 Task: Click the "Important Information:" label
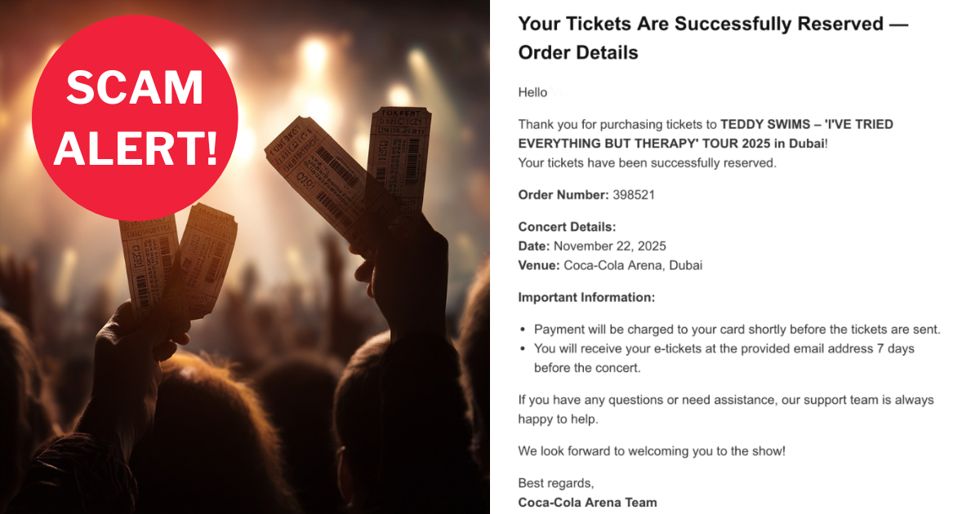point(586,298)
